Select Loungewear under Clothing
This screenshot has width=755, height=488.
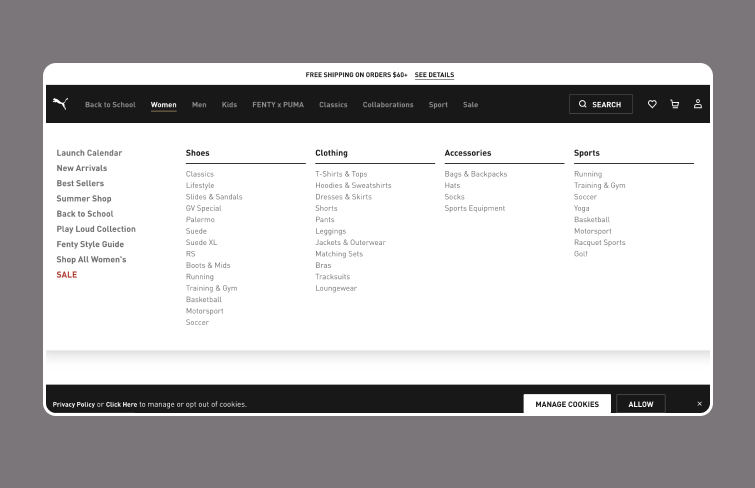(x=336, y=288)
